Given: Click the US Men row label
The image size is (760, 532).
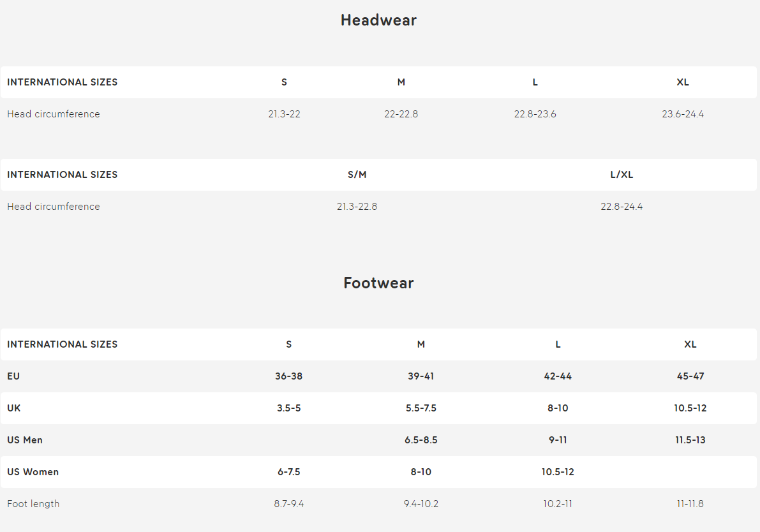Looking at the screenshot, I should [25, 440].
